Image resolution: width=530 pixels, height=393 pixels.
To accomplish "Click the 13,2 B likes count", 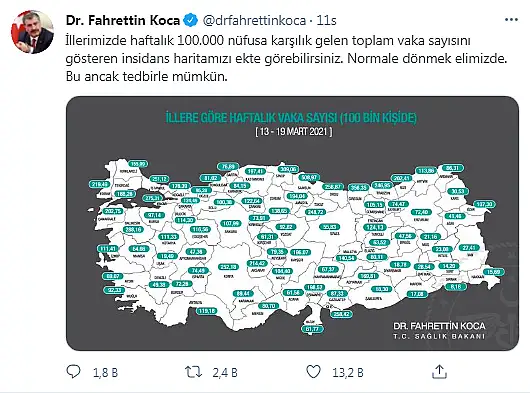I will pos(348,373).
